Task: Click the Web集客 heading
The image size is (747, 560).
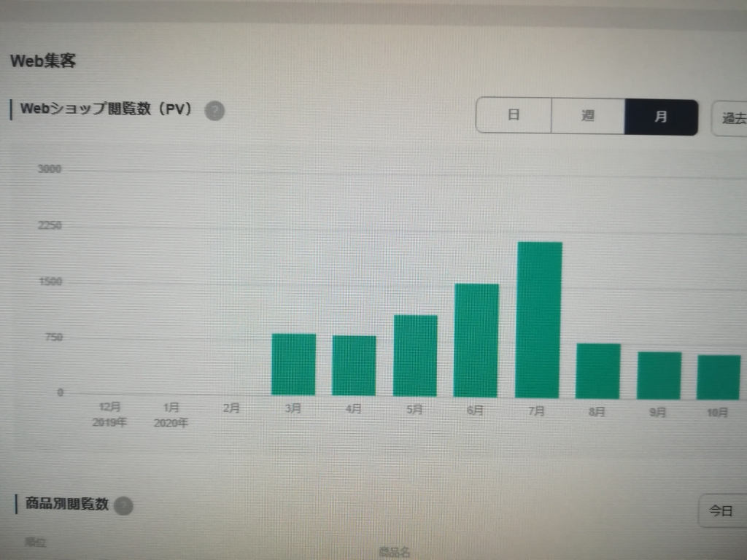Action: tap(43, 61)
